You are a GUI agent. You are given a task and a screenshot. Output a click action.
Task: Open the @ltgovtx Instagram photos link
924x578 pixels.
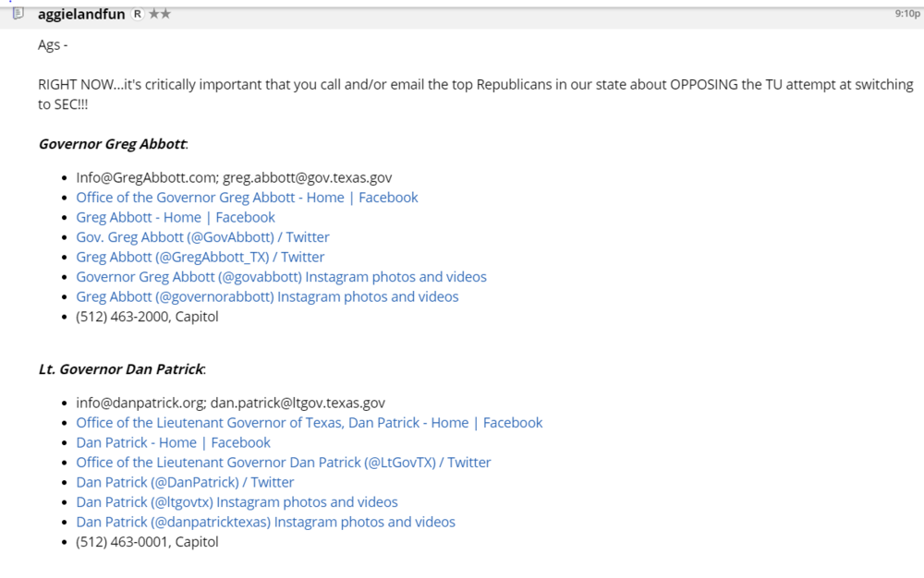point(237,501)
